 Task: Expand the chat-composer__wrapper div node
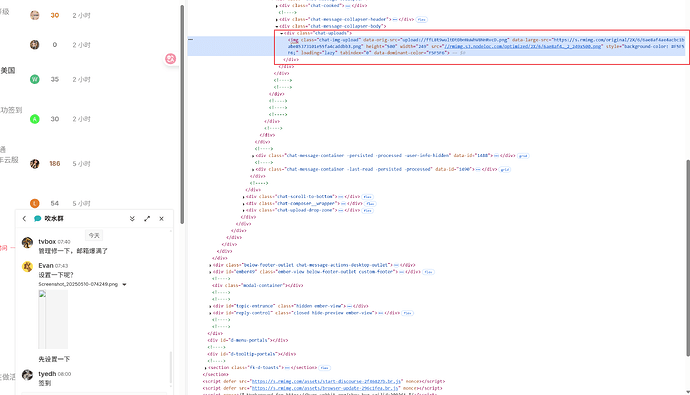(243, 204)
